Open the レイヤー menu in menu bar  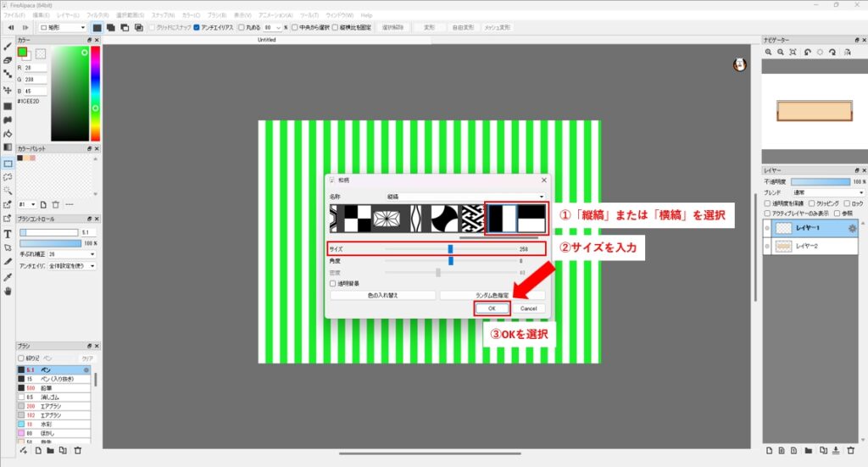[x=69, y=15]
